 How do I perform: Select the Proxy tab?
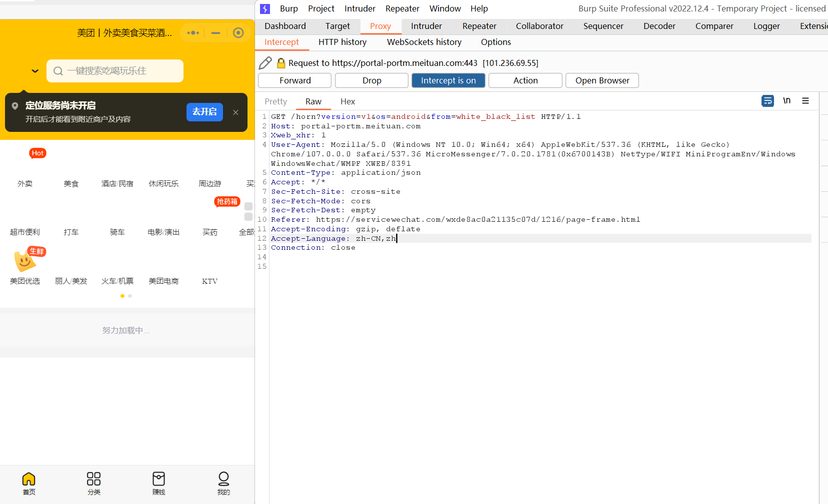coord(380,26)
